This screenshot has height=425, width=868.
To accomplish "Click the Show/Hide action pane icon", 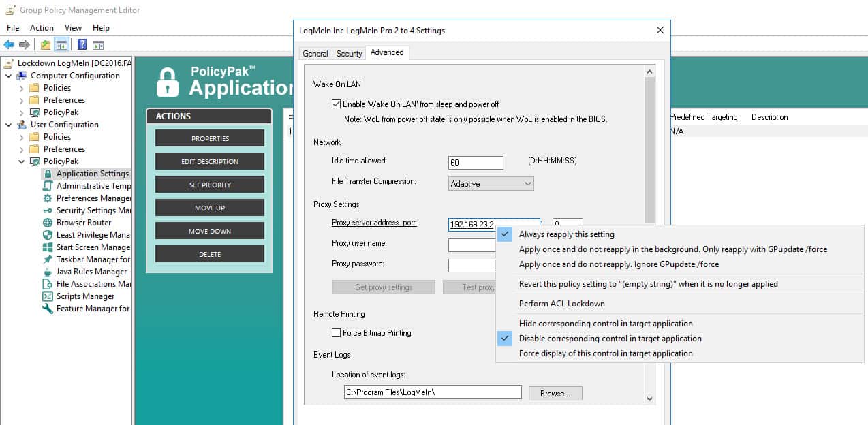I will [x=98, y=45].
